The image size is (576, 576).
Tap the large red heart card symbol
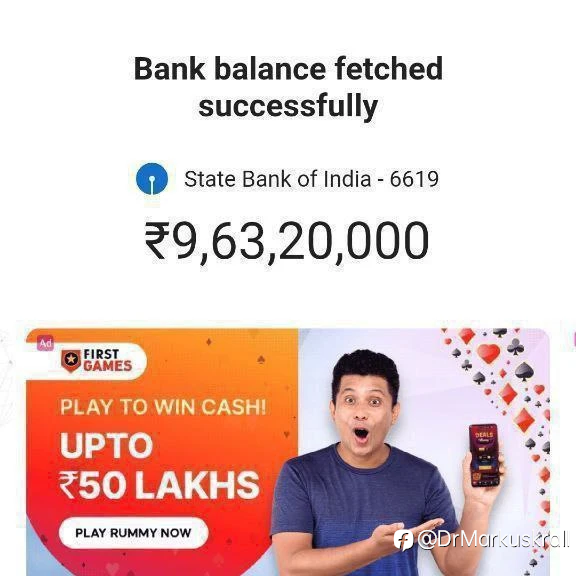click(489, 353)
